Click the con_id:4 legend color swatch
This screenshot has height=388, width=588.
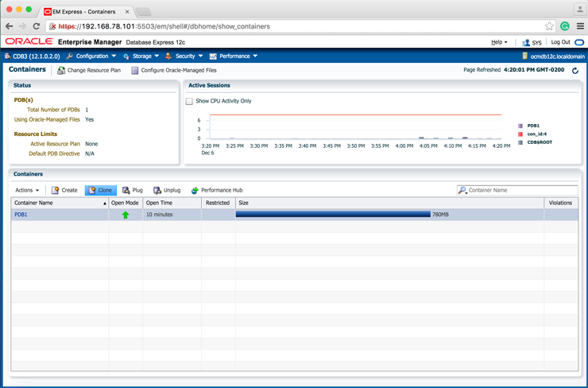pyautogui.click(x=520, y=134)
